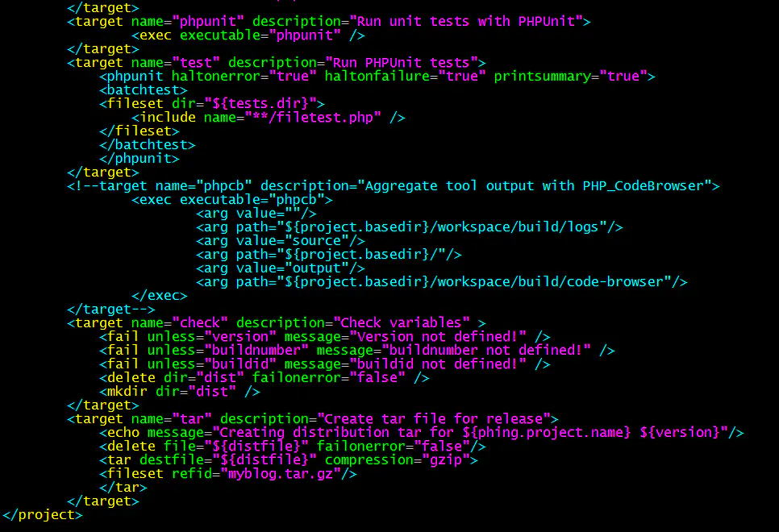
Task: Place cursor on exec executable phpunit line
Action: tap(248, 35)
